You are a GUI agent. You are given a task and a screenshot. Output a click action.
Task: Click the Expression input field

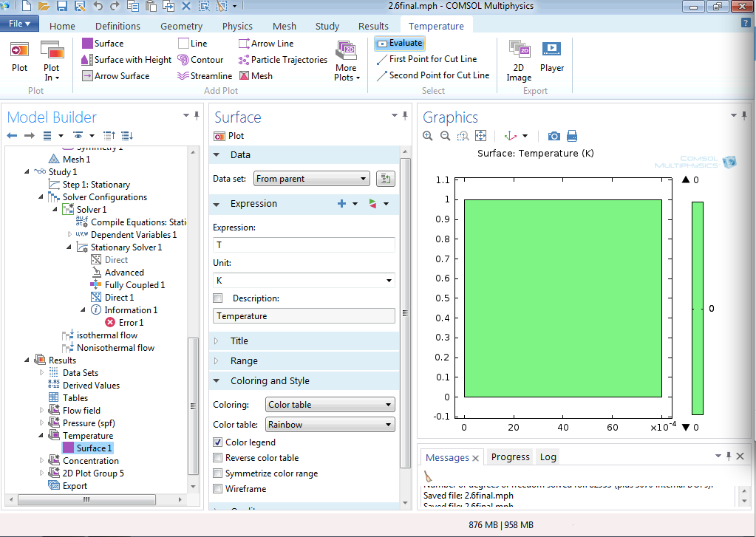(304, 244)
